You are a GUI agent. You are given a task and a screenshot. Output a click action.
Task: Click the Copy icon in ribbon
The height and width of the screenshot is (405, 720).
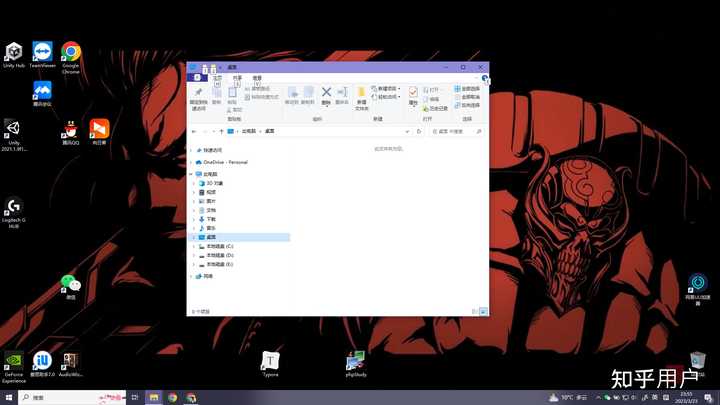pyautogui.click(x=217, y=94)
